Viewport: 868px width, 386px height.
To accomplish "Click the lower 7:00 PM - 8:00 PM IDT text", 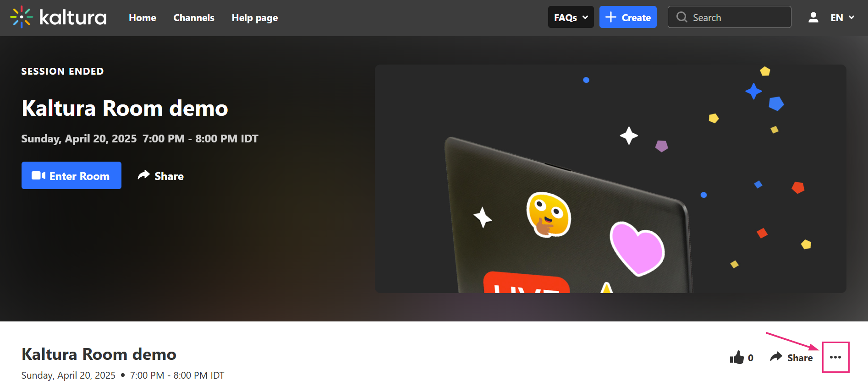I will (177, 375).
